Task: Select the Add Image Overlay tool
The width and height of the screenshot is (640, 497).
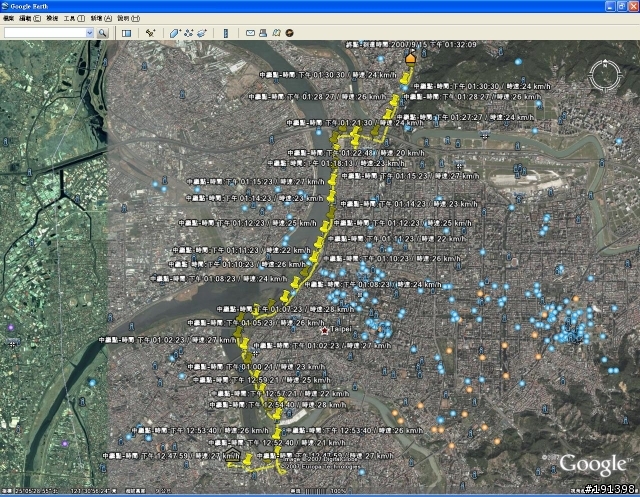Action: coord(202,33)
